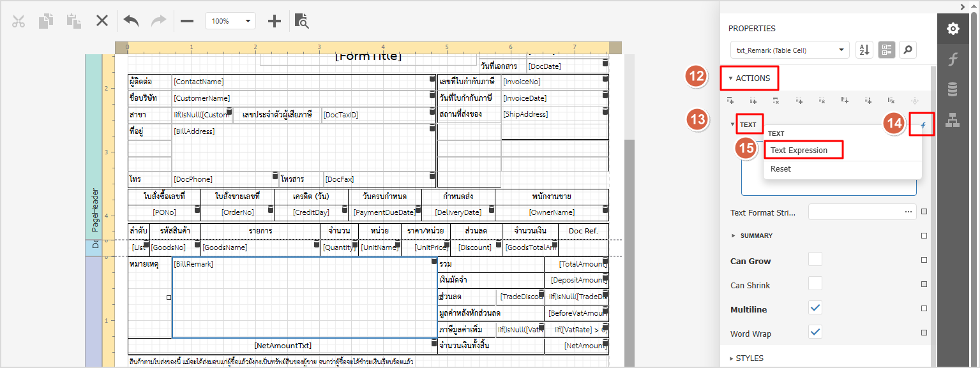Select Reset in the Text popup menu

coord(781,169)
